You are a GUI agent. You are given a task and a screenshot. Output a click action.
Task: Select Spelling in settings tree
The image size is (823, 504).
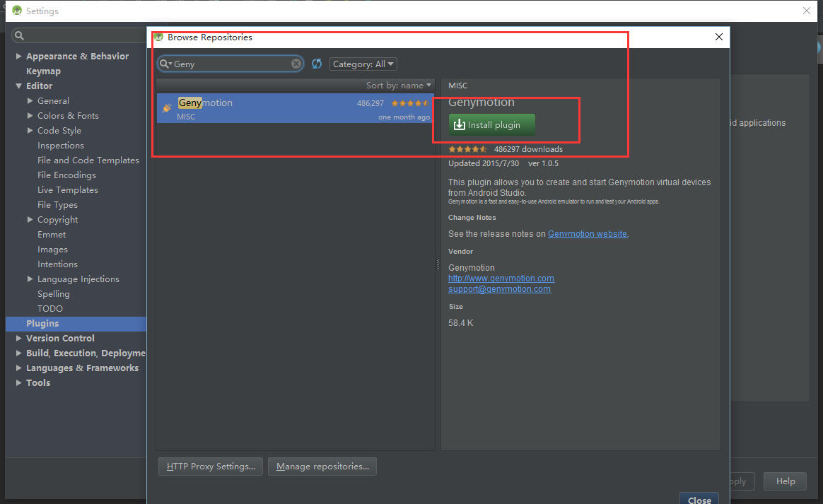pyautogui.click(x=54, y=294)
